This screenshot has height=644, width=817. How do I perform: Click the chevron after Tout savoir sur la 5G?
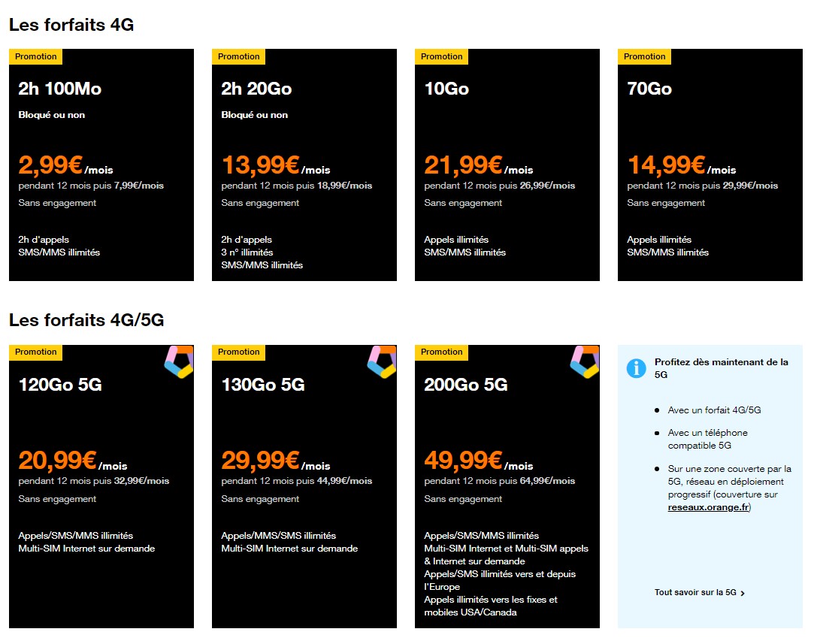tap(743, 593)
